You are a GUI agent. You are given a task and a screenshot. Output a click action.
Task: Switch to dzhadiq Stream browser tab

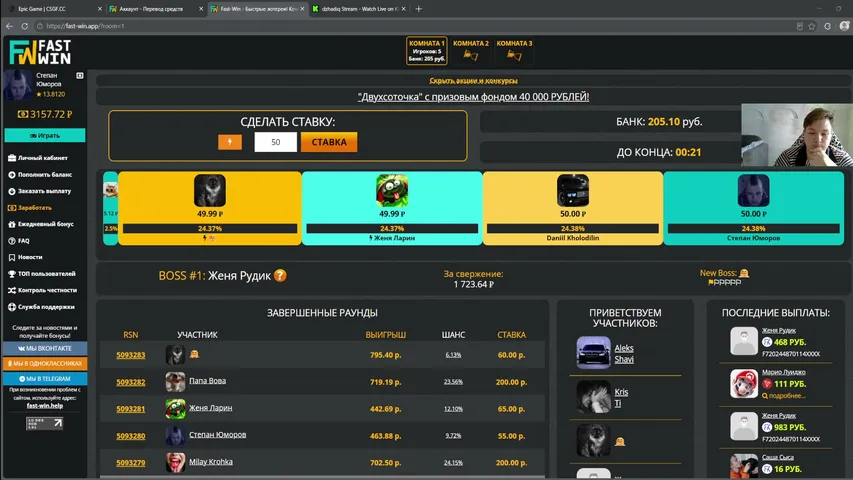coord(360,9)
